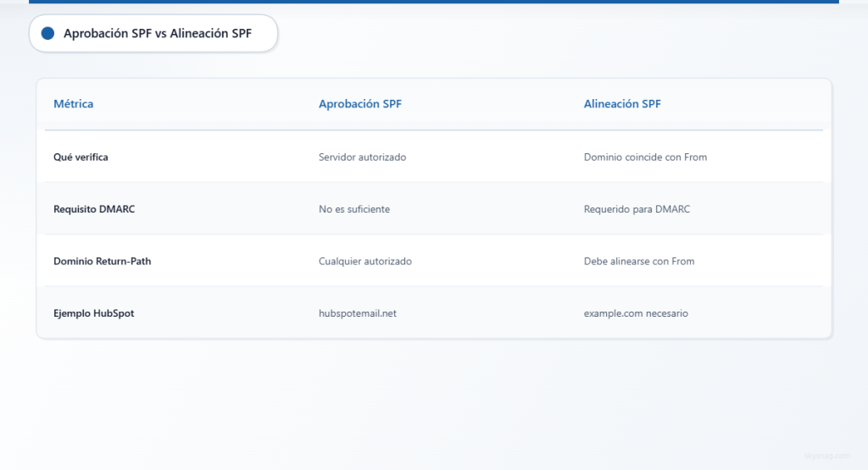Select the 'Servidor autorizado' cell
Screen dimensions: 868x470
tap(362, 157)
